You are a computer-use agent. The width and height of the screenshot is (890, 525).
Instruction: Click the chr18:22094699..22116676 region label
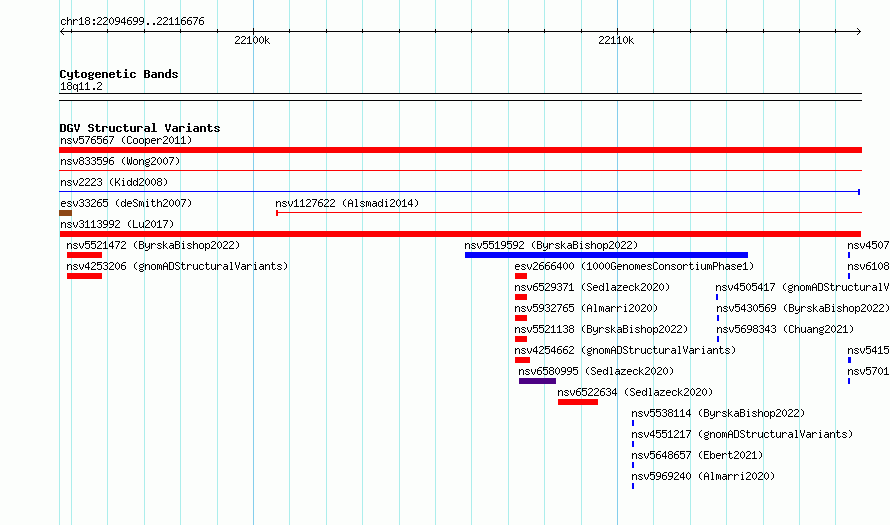click(x=132, y=22)
